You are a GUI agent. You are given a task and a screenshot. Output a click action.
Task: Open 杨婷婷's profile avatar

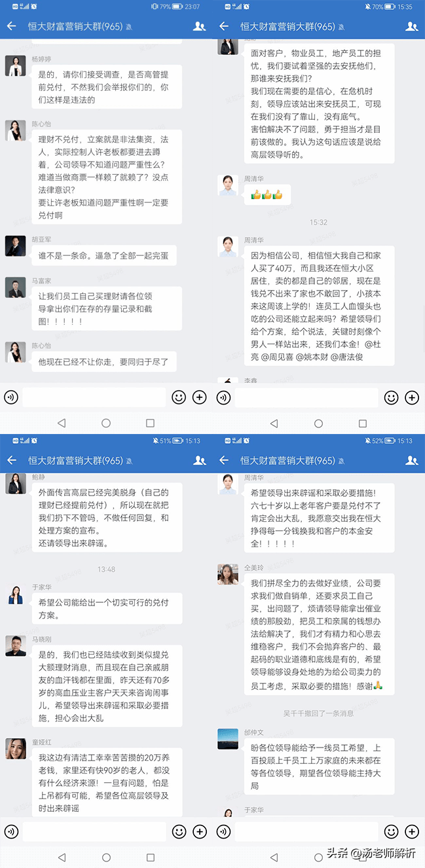[x=16, y=65]
